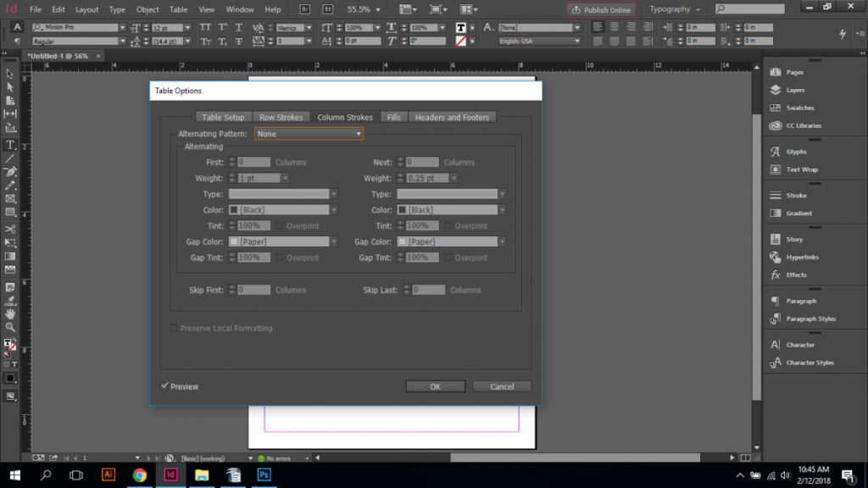Open the Alternating Pattern dropdown
The height and width of the screenshot is (488, 868).
(309, 133)
